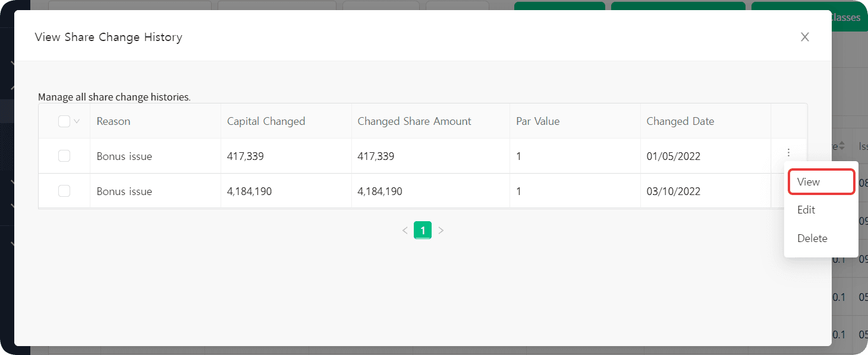The height and width of the screenshot is (355, 868).
Task: Open the dropdown arrow beside header checkbox
Action: point(76,122)
